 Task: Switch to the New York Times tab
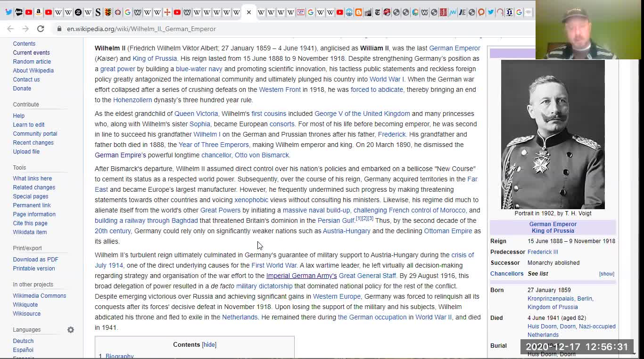coord(378,12)
